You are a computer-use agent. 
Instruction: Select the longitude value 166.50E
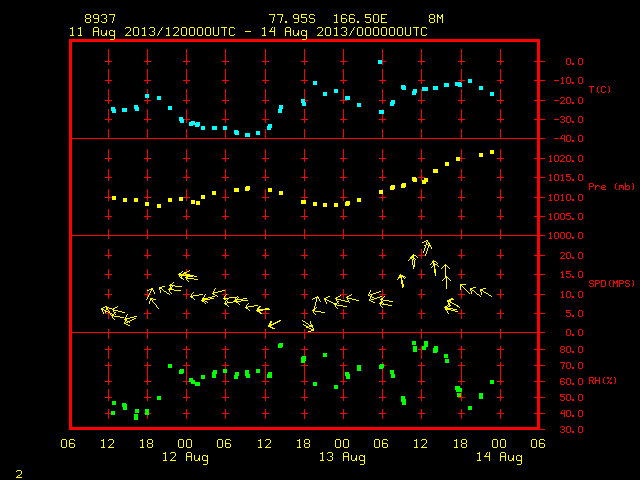[x=360, y=19]
